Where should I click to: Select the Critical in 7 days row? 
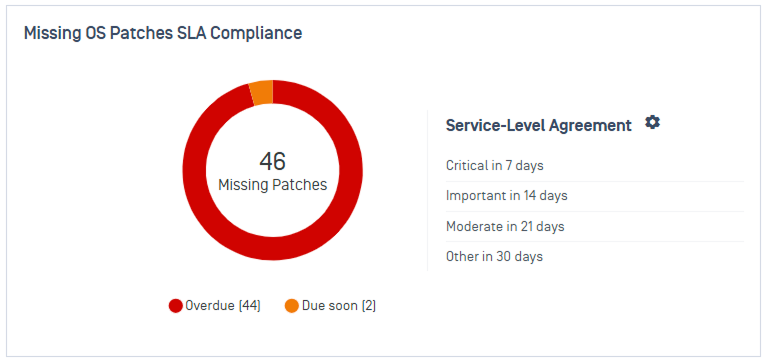595,166
